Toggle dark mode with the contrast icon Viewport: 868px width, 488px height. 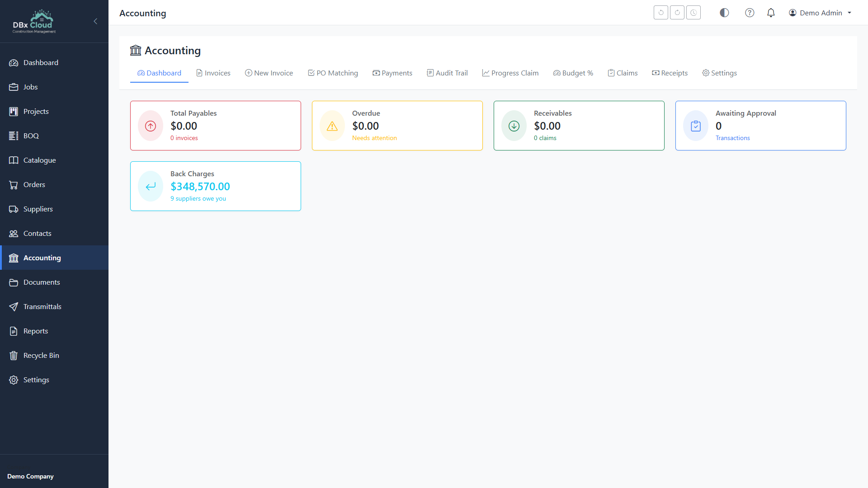coord(724,13)
